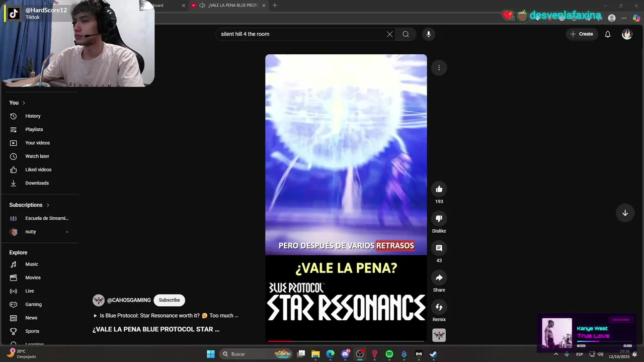
Task: Open YouTube notifications bell
Action: [608, 34]
